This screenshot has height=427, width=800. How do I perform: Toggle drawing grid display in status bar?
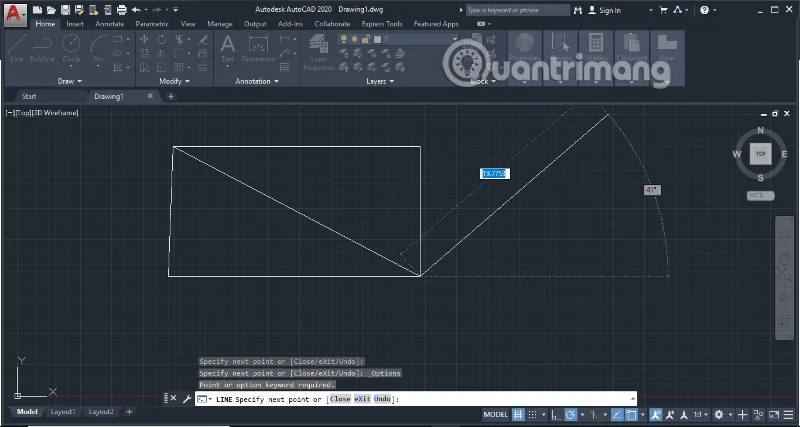(518, 414)
